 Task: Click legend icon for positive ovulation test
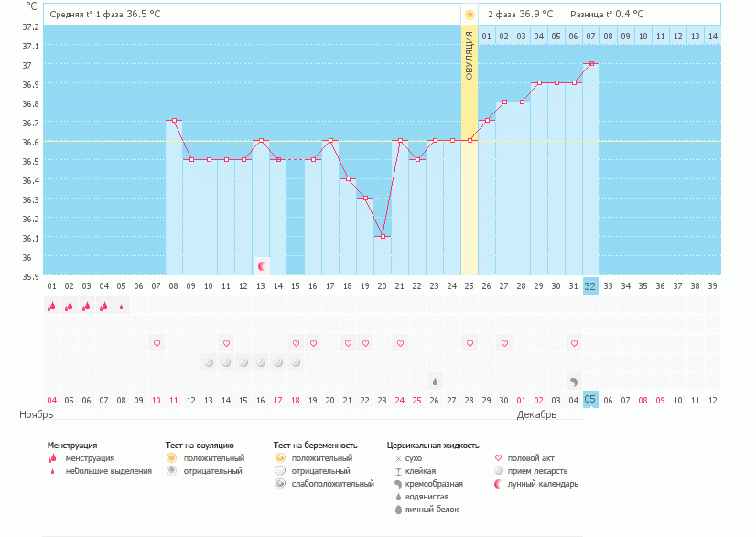tap(170, 457)
